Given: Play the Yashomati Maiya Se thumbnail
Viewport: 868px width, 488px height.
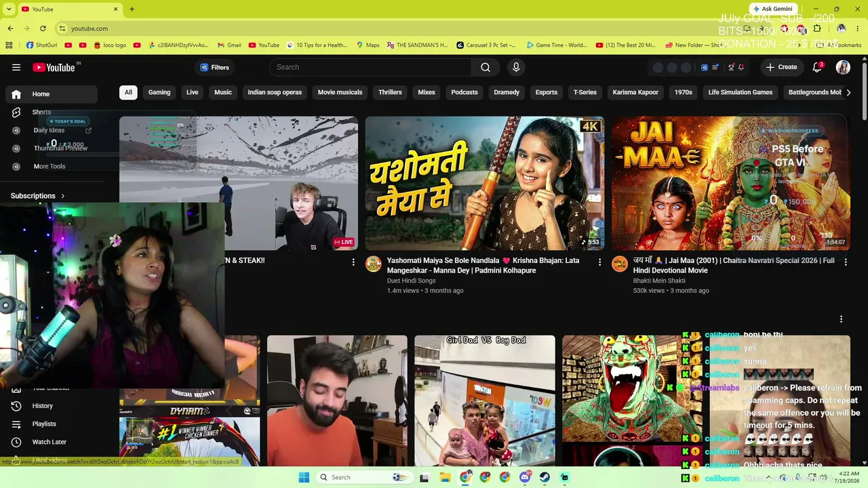Looking at the screenshot, I should 485,183.
